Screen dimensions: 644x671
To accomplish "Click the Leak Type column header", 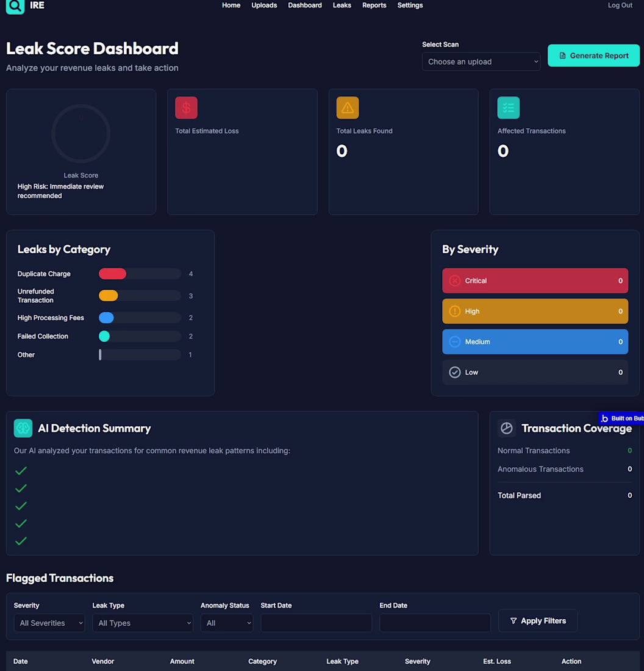I will tap(342, 661).
